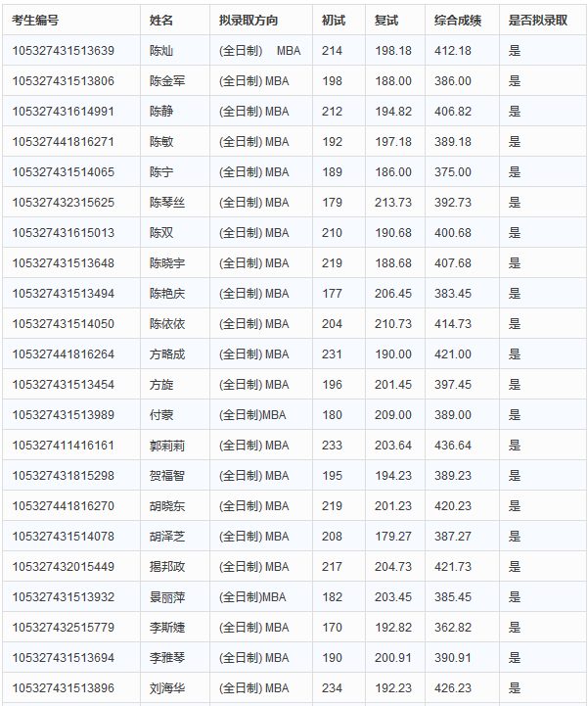
Task: Select the 是否拟录取 column header
Action: click(537, 21)
